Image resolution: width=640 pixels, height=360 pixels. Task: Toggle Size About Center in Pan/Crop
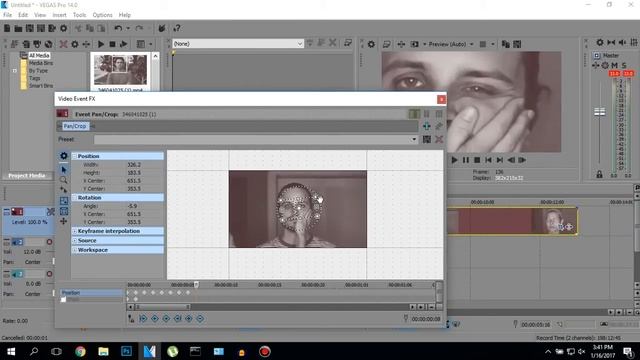click(64, 211)
